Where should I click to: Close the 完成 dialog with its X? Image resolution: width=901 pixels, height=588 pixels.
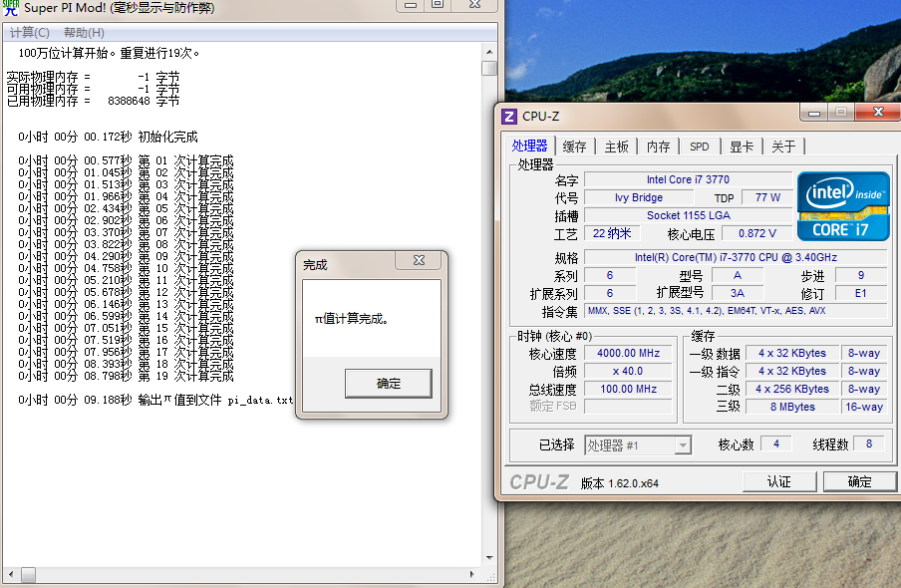pos(419,260)
